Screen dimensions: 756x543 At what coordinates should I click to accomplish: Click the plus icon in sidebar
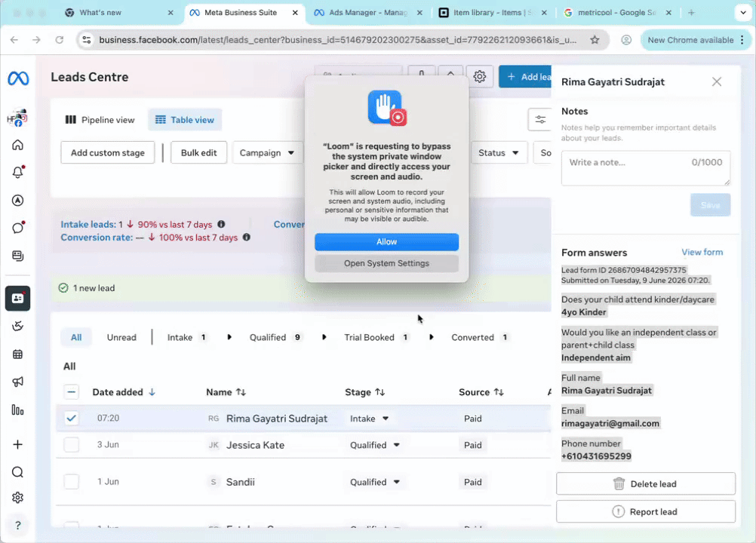pos(18,444)
